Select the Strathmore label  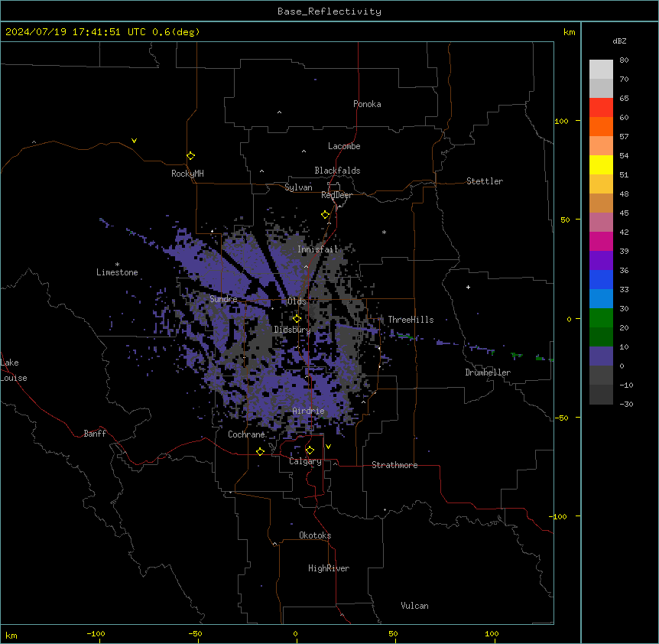click(394, 465)
